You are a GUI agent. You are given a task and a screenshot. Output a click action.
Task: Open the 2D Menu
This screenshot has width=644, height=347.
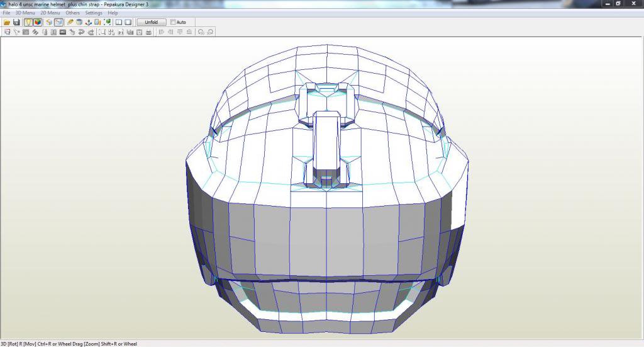(50, 13)
